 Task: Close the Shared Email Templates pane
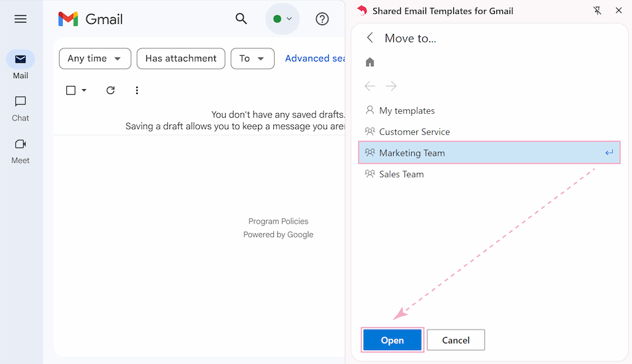click(619, 11)
